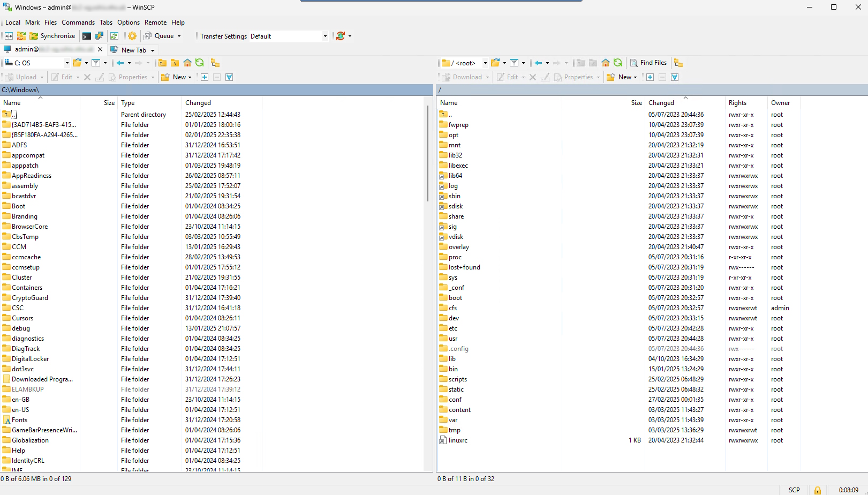Go back in remote panel history
868x495 pixels.
[x=539, y=63]
